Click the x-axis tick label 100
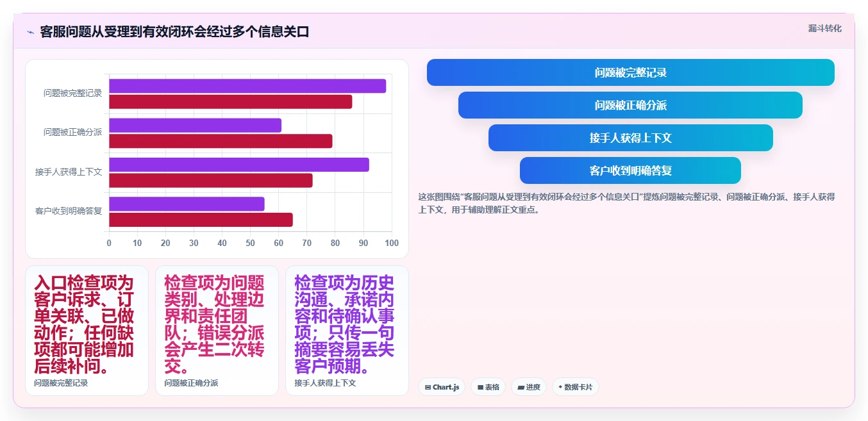The height and width of the screenshot is (421, 868). 392,244
